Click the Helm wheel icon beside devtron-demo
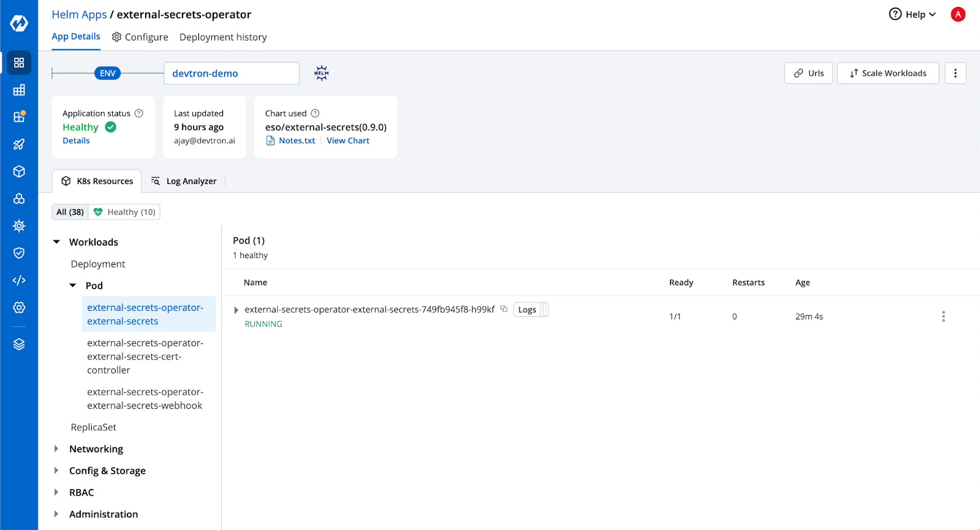This screenshot has width=980, height=530. pos(322,73)
